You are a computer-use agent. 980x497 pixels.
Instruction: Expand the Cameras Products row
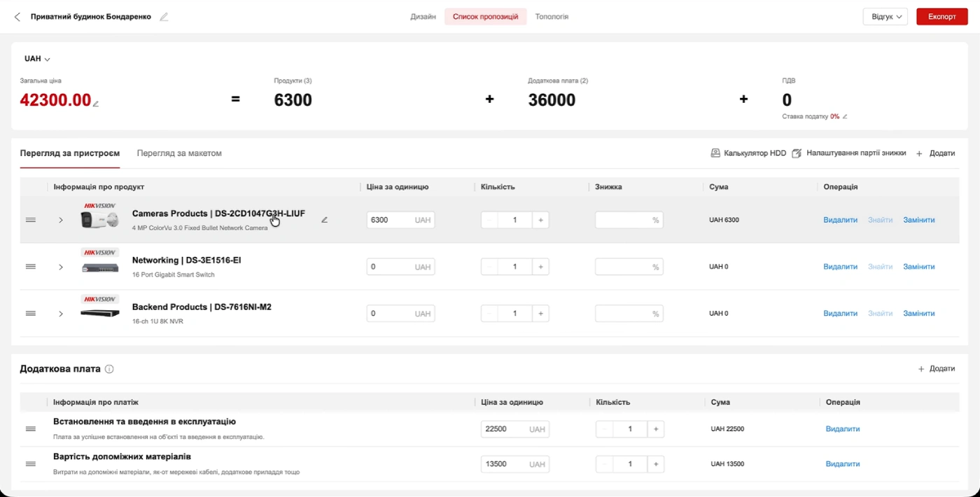click(x=61, y=220)
